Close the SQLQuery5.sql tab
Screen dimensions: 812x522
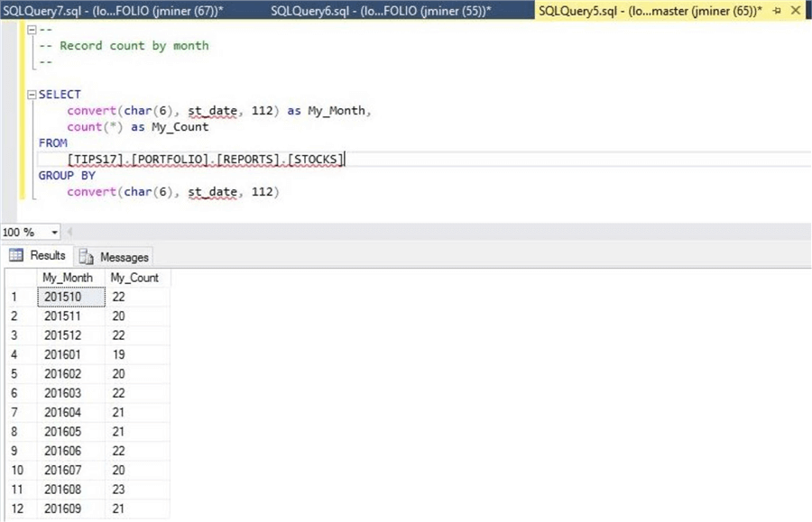[795, 11]
